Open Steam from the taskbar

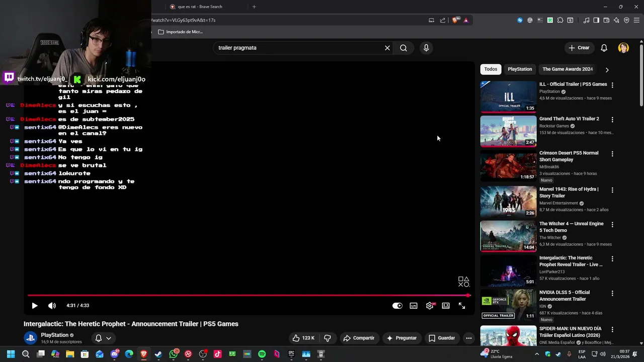pos(158,354)
